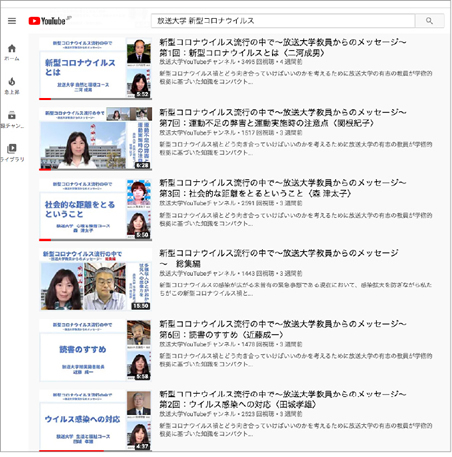
Task: Open the Subscriptions icon in sidebar
Action: (x=12, y=119)
